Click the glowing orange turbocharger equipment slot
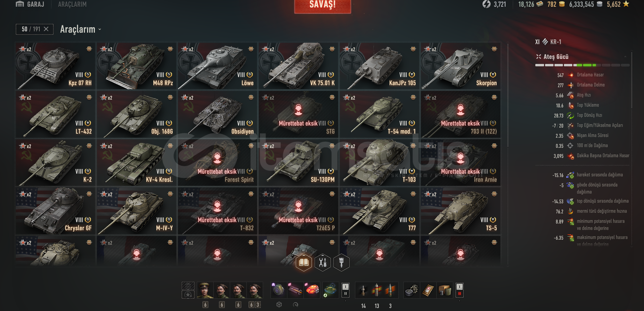The height and width of the screenshot is (311, 644). [x=312, y=290]
